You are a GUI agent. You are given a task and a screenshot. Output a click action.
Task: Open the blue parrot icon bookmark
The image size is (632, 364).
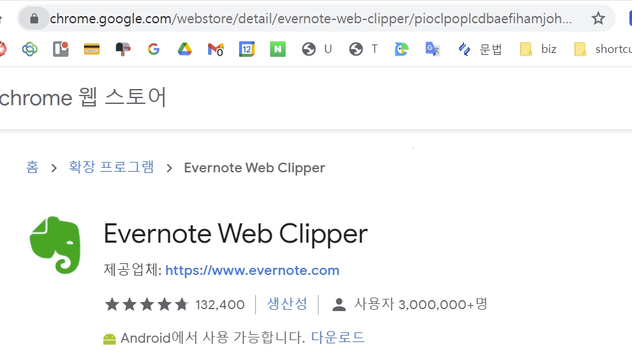[x=401, y=49]
